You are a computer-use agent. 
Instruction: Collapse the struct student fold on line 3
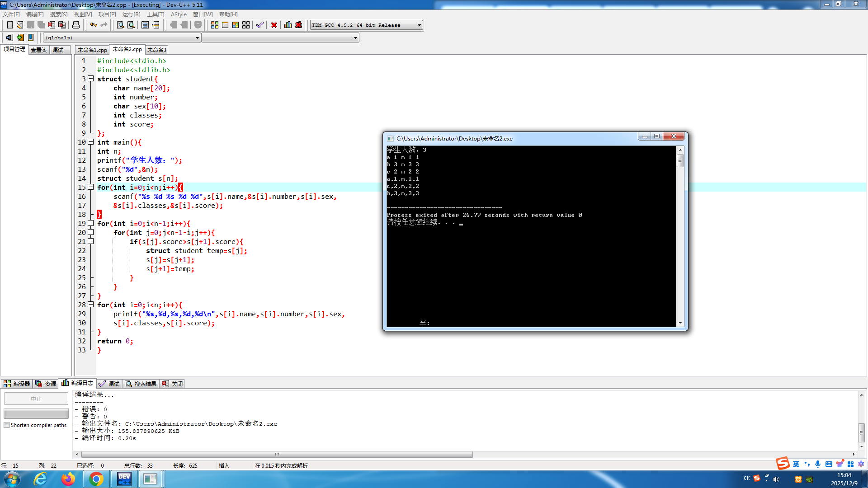(91, 79)
